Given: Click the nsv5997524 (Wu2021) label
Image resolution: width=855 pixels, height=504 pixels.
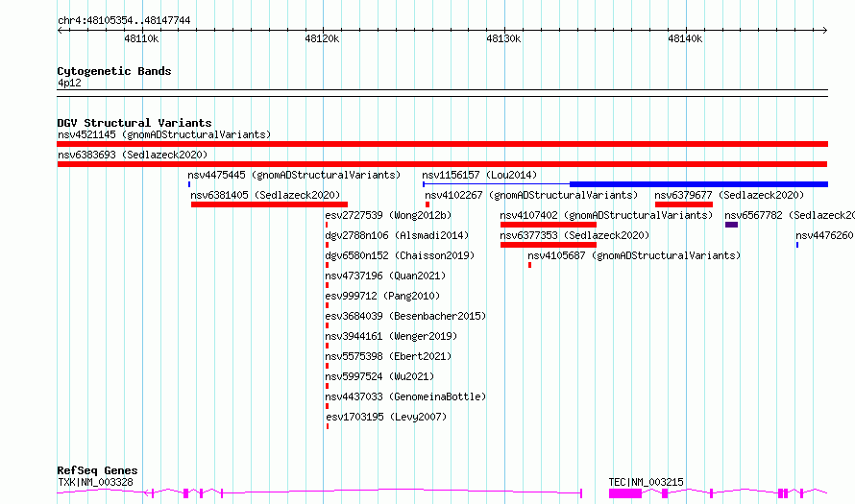Looking at the screenshot, I should coord(379,376).
